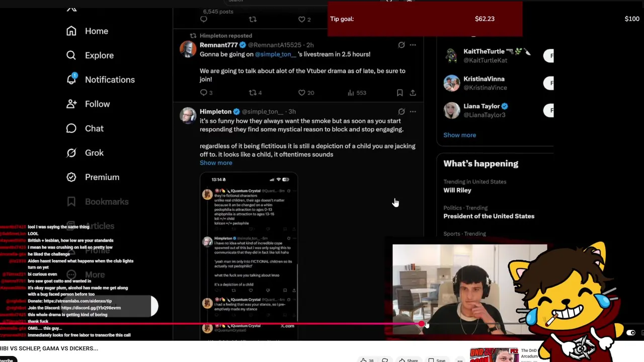The width and height of the screenshot is (644, 362).
Task: Click the Himpleton reposted label
Action: tap(226, 36)
